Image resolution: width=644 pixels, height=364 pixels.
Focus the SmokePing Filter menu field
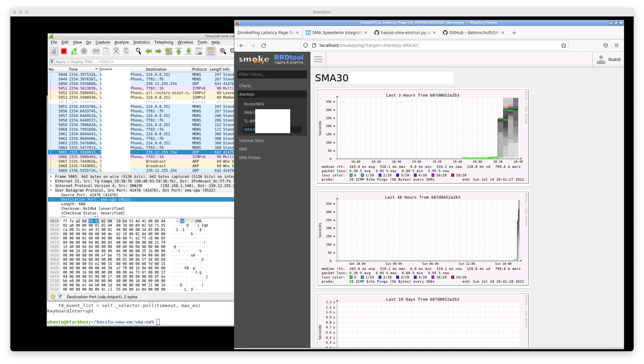pos(272,74)
